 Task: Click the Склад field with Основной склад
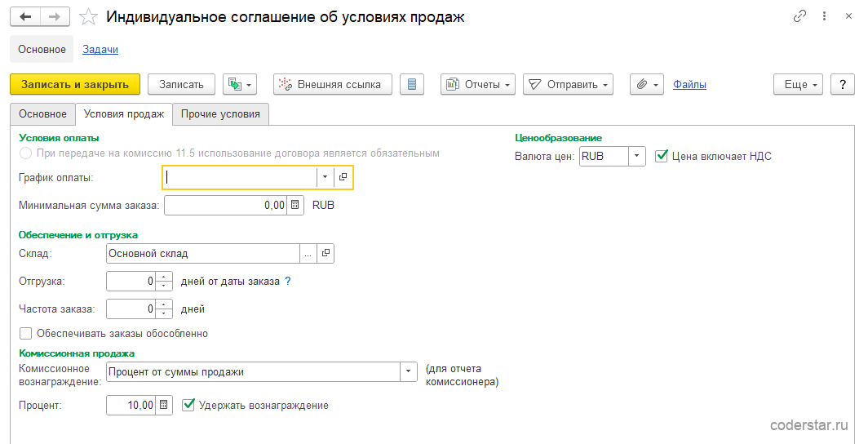pyautogui.click(x=203, y=254)
